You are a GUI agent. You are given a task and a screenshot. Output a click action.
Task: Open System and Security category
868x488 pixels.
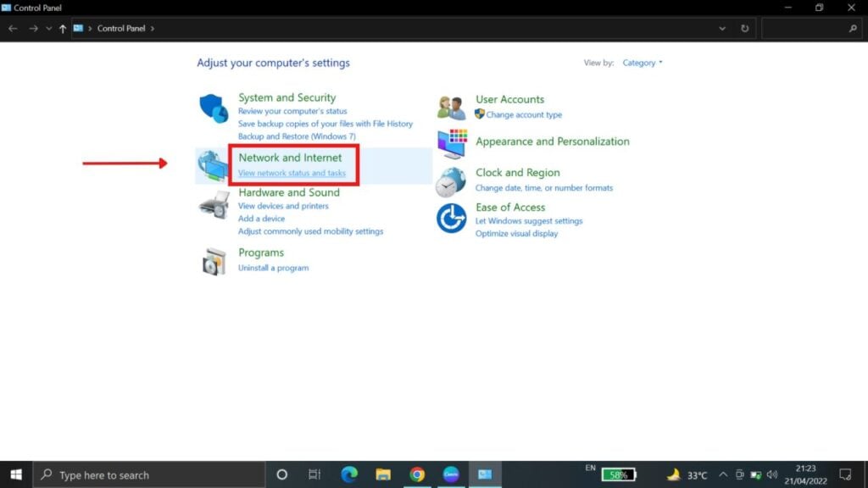(x=287, y=97)
